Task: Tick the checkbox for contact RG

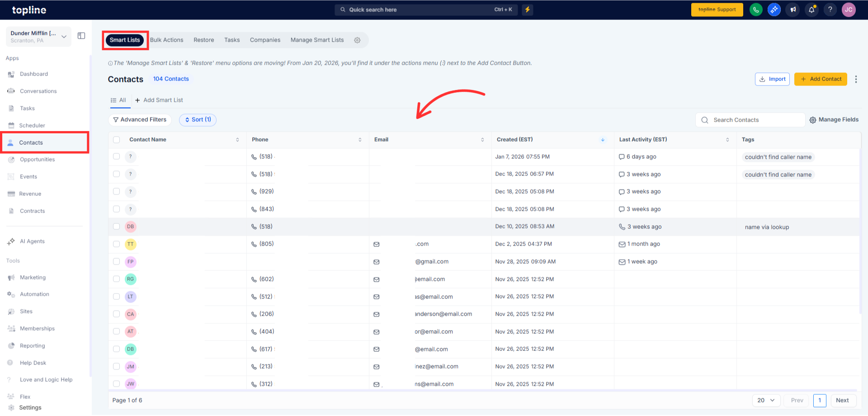Action: pos(117,279)
